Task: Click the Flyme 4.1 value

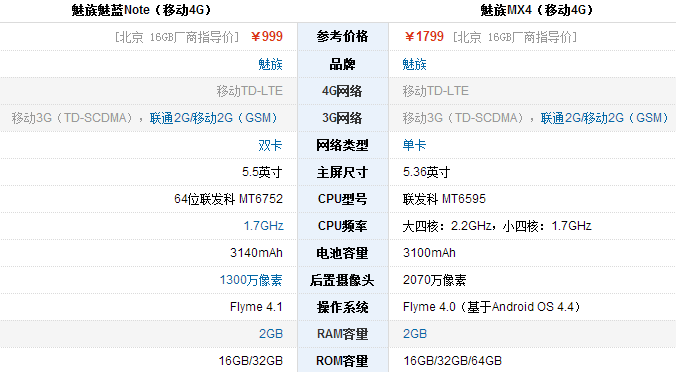Action: point(256,307)
